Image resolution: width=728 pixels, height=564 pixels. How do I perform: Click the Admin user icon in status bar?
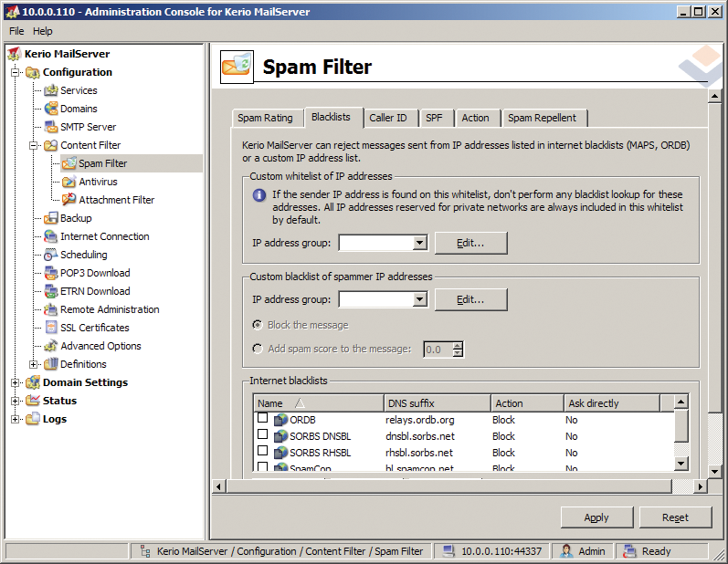[566, 551]
